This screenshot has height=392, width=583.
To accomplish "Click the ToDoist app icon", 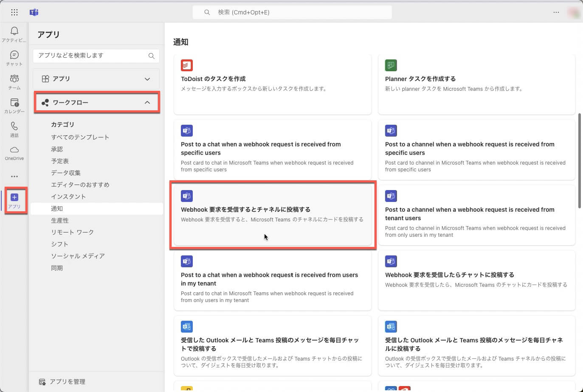I will (x=187, y=65).
